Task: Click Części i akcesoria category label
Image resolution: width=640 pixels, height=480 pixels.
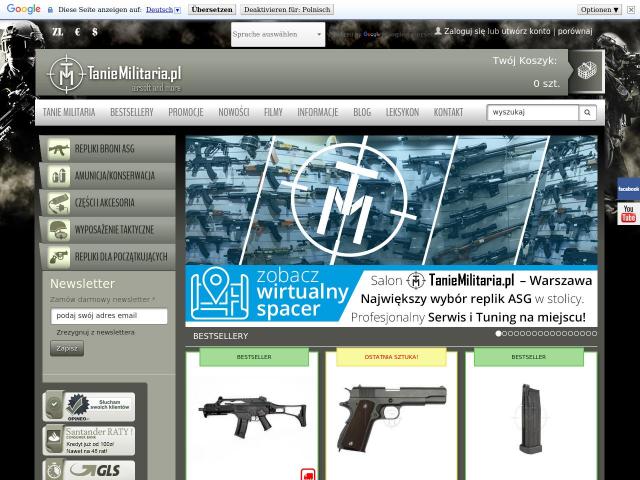Action: click(x=104, y=203)
